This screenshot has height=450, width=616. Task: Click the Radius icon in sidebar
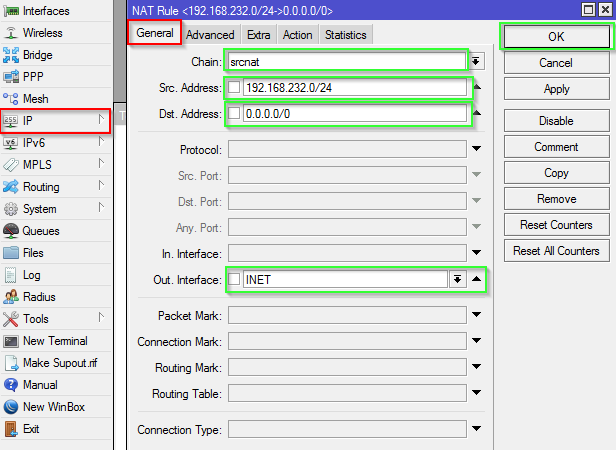pyautogui.click(x=11, y=297)
